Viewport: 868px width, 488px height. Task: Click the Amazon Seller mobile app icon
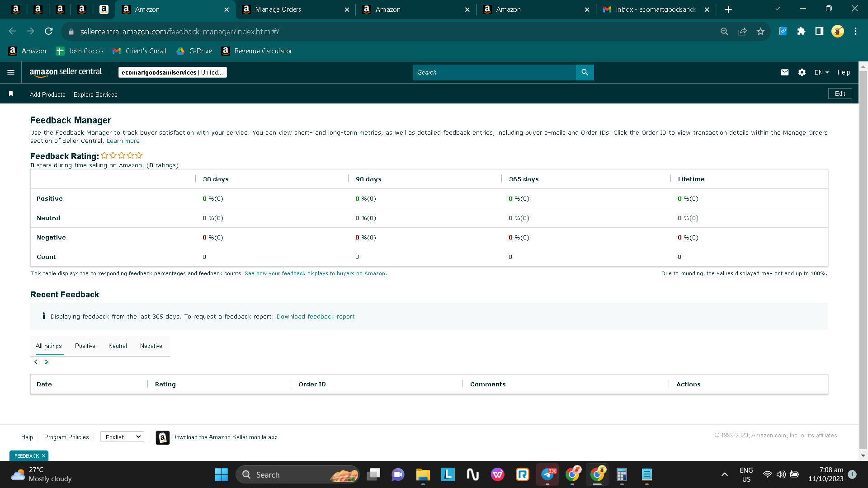point(163,437)
